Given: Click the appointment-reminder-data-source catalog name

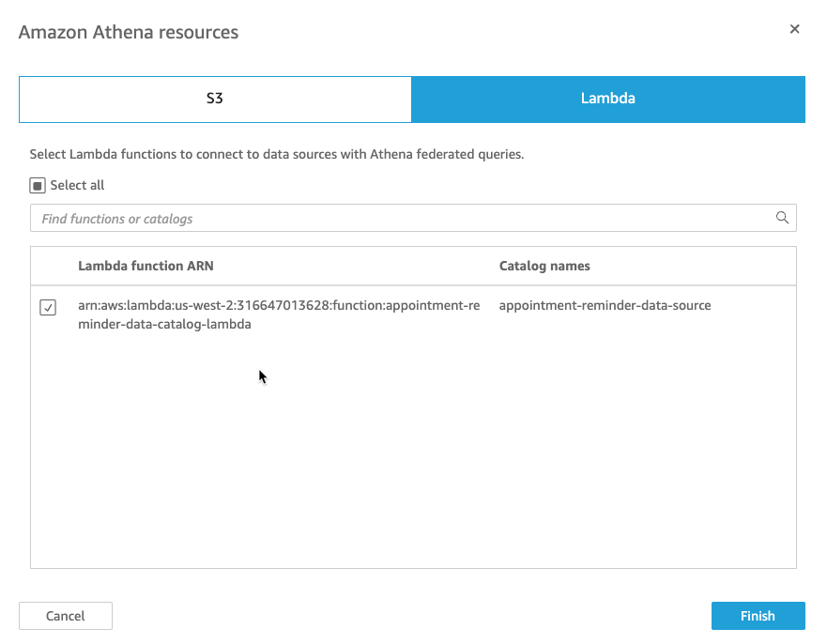Looking at the screenshot, I should point(605,305).
